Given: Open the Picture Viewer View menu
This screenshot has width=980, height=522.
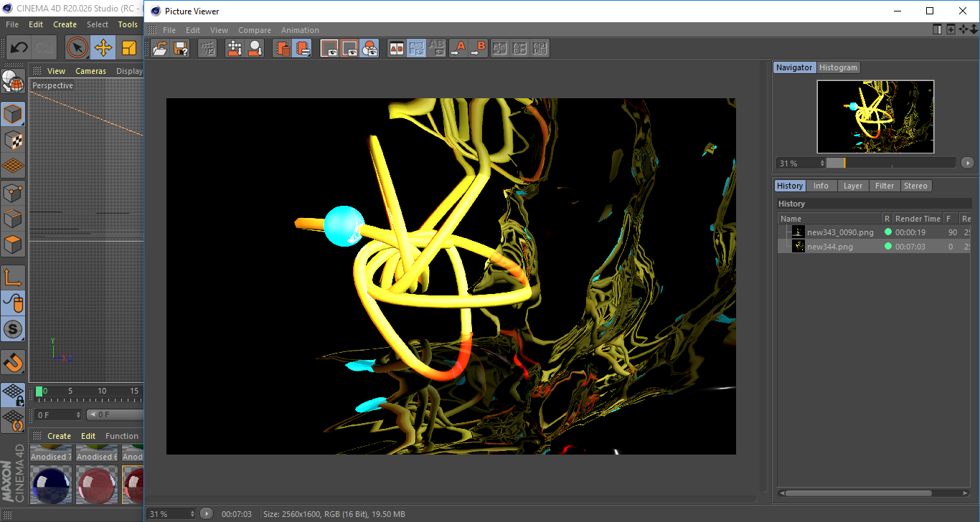Looking at the screenshot, I should [x=219, y=30].
